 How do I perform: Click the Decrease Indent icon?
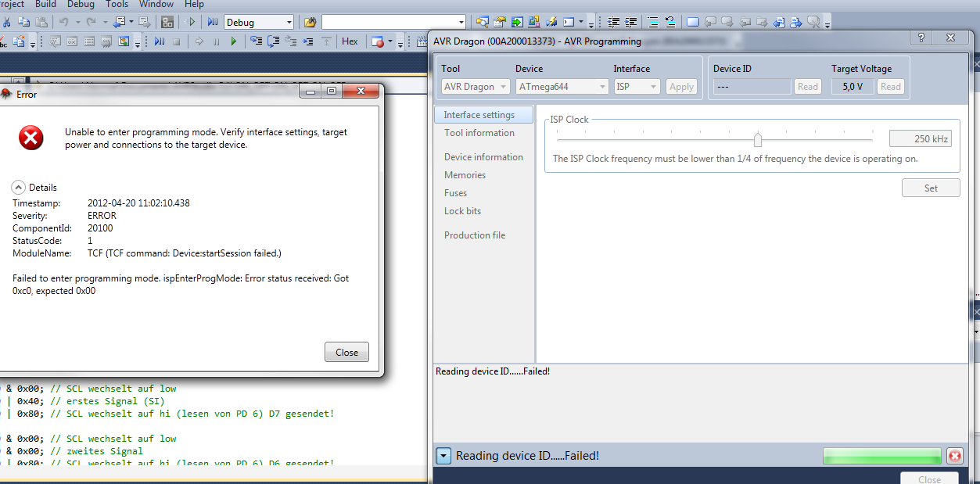tap(613, 21)
